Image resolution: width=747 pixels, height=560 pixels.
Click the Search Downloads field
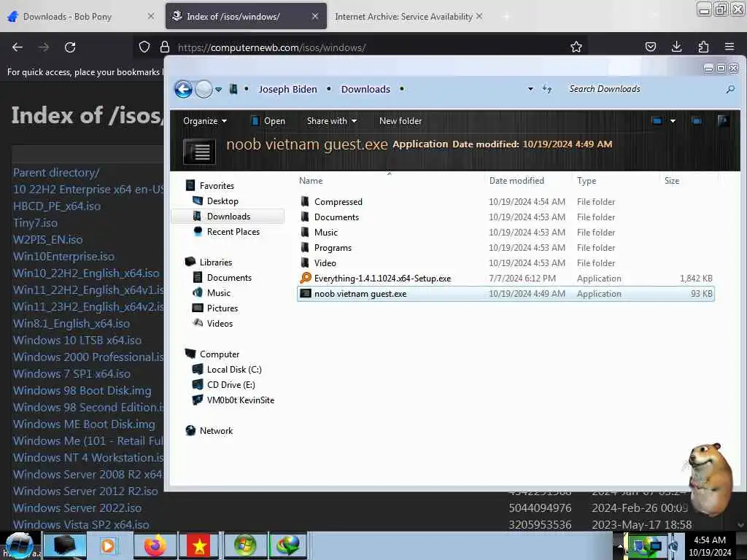click(643, 89)
